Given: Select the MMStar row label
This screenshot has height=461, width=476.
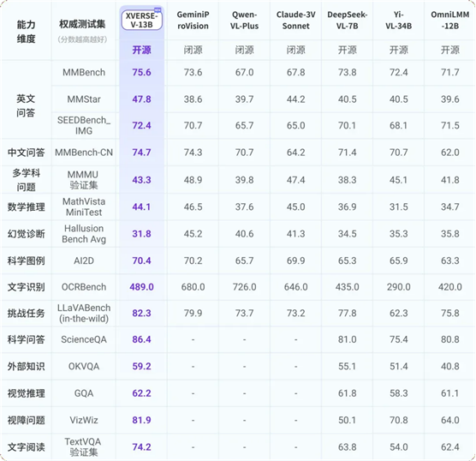Looking at the screenshot, I should pos(84,99).
